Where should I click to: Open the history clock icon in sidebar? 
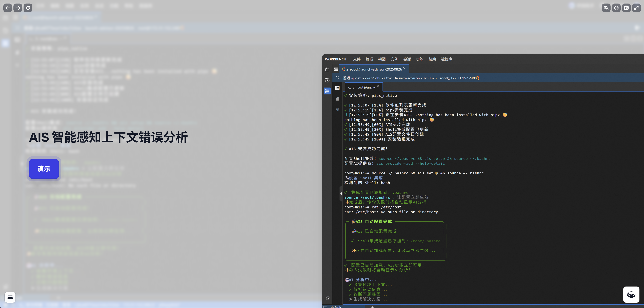pos(327,80)
